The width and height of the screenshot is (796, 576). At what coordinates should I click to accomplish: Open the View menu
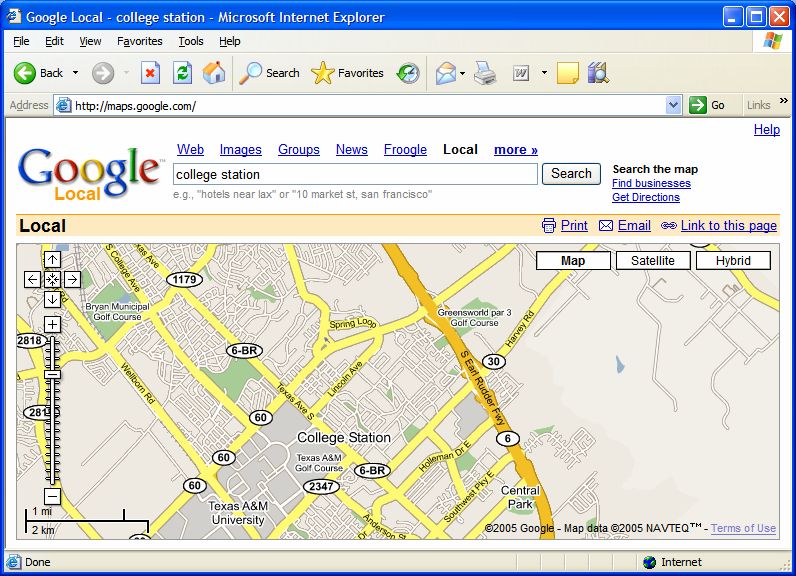tap(90, 41)
